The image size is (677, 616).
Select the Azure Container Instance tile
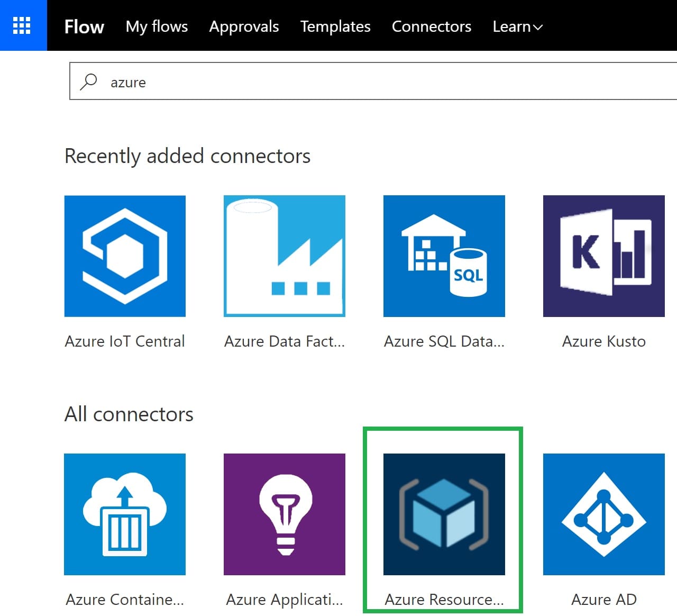[125, 514]
